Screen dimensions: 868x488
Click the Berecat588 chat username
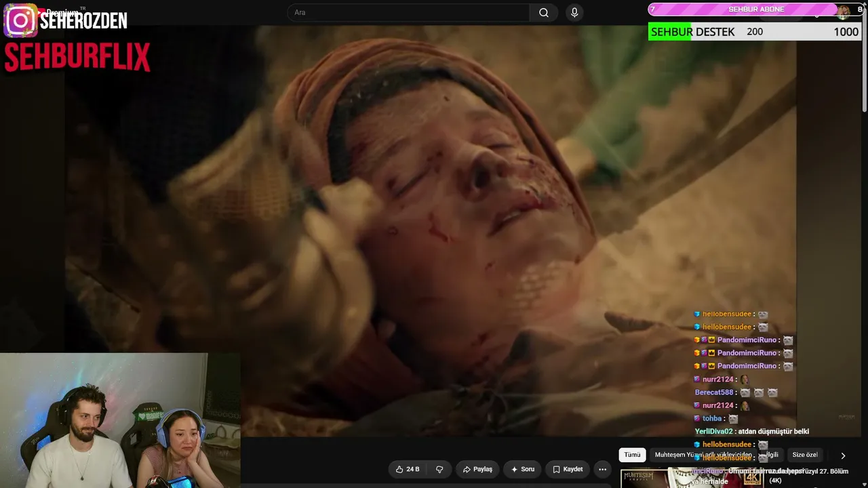[x=714, y=392]
